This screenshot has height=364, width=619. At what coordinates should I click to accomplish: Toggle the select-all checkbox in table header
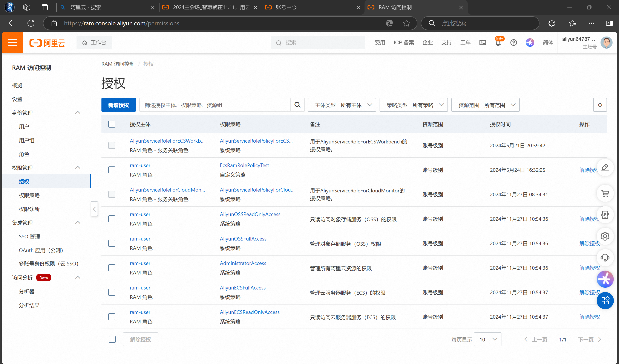click(x=112, y=124)
